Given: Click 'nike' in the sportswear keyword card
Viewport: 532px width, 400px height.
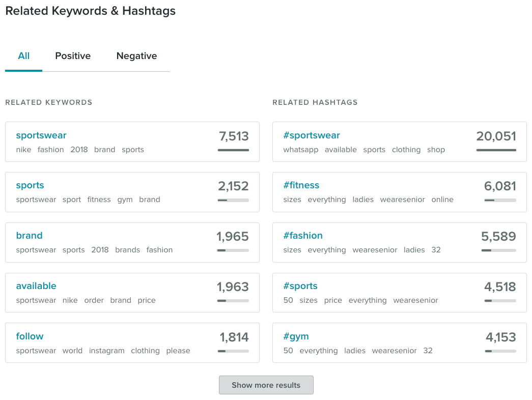Looking at the screenshot, I should 23,150.
